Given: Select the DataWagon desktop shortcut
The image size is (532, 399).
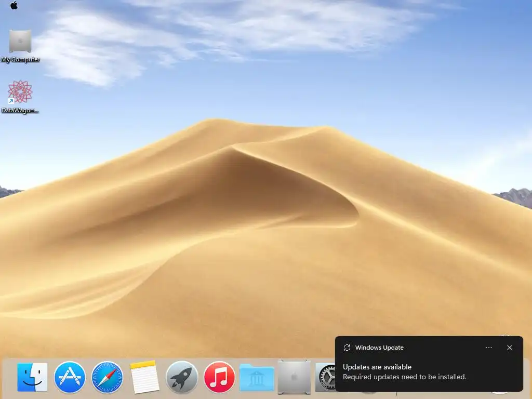Looking at the screenshot, I should coord(20,97).
